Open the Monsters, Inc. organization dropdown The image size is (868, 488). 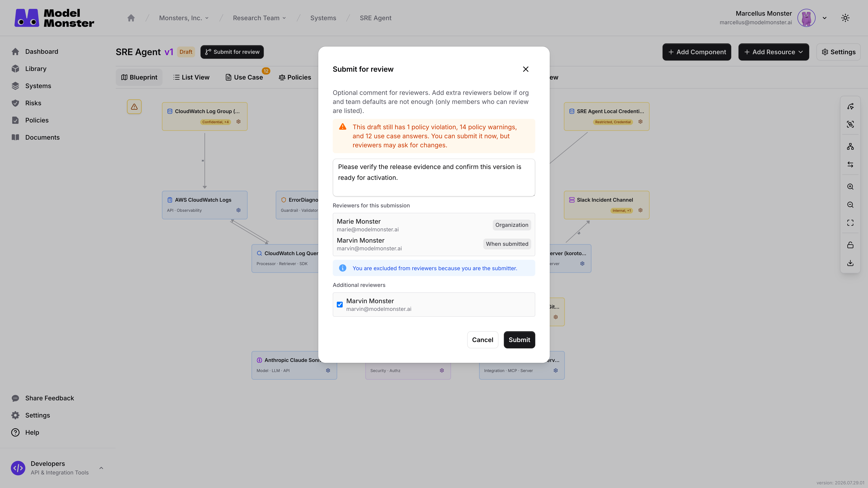coord(184,18)
